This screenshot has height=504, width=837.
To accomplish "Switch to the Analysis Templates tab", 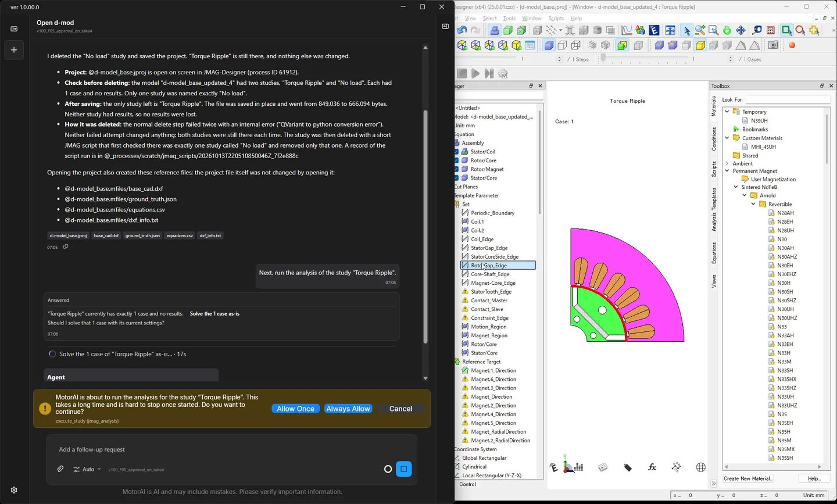I will (x=714, y=209).
